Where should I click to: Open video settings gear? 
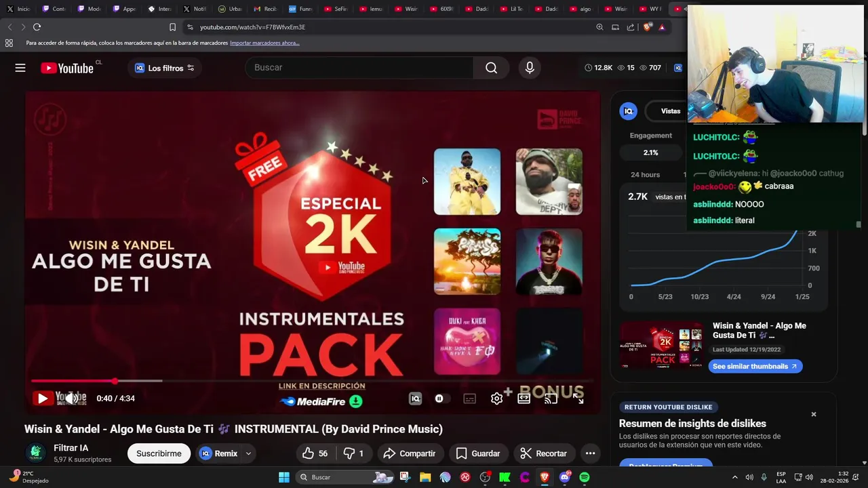pos(496,399)
